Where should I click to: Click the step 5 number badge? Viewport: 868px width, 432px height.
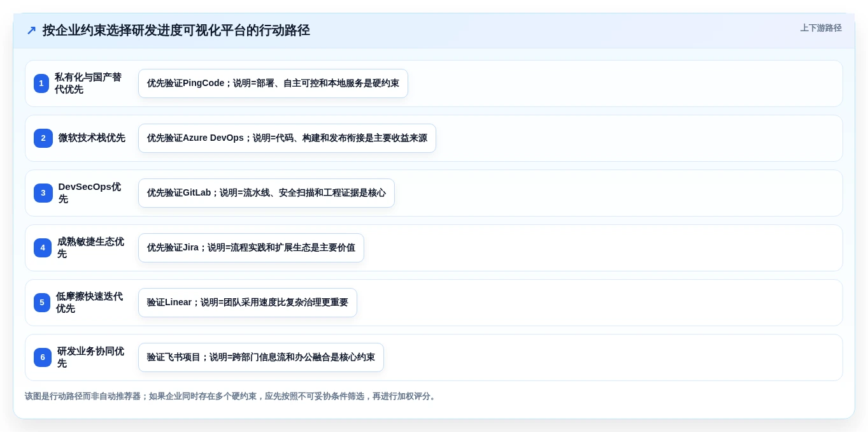point(42,303)
